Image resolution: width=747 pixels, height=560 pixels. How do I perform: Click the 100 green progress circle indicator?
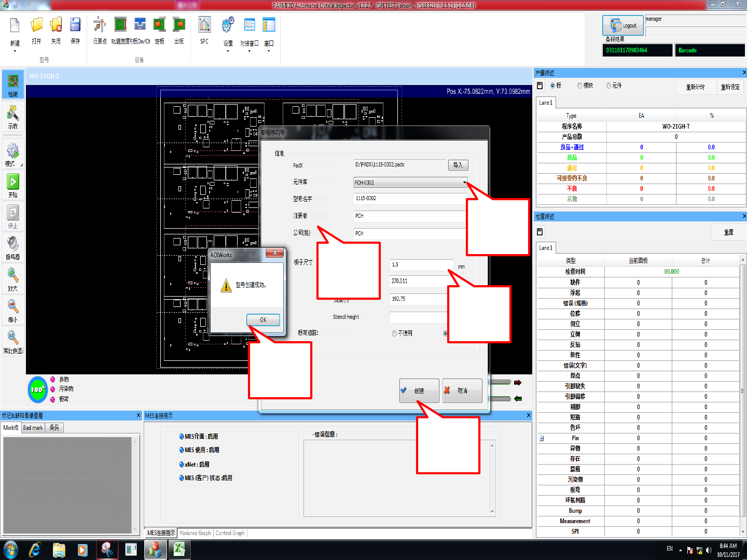coord(38,389)
